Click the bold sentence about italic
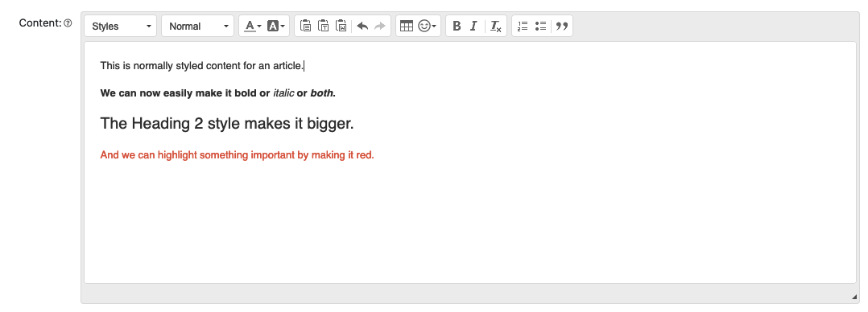 click(218, 93)
